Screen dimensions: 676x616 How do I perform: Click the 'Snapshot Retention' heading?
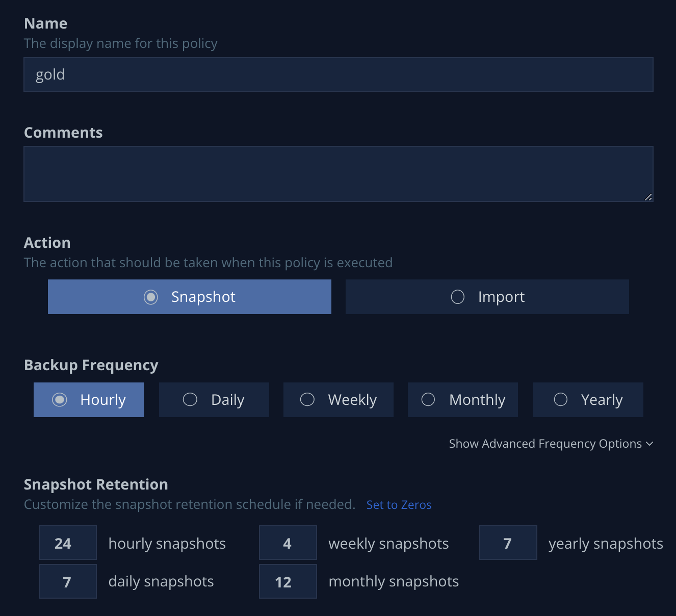96,484
